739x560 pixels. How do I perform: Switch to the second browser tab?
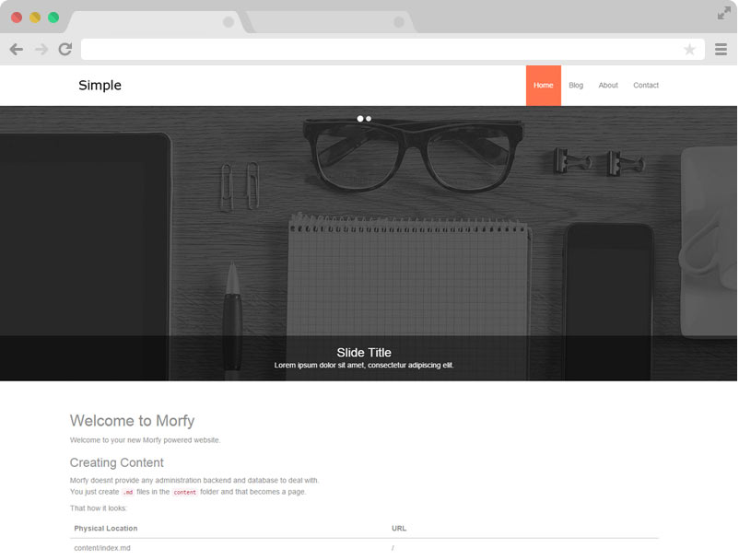pos(330,22)
